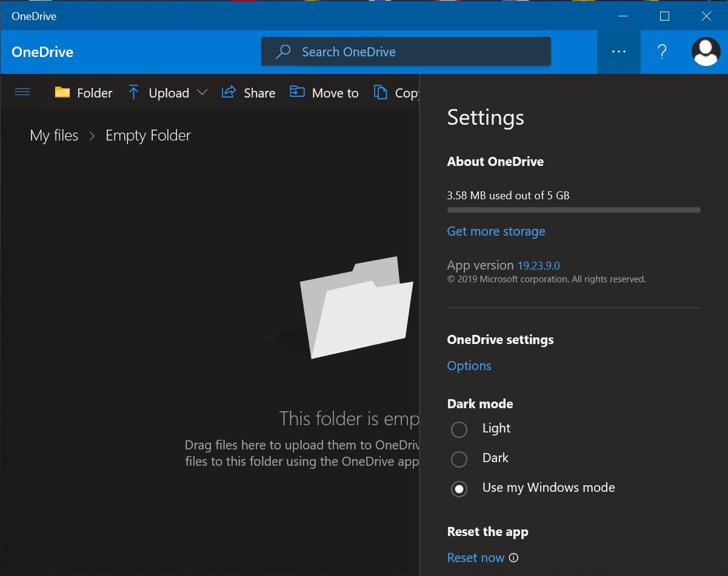
Task: Click the OneDrive header title
Action: pos(42,52)
